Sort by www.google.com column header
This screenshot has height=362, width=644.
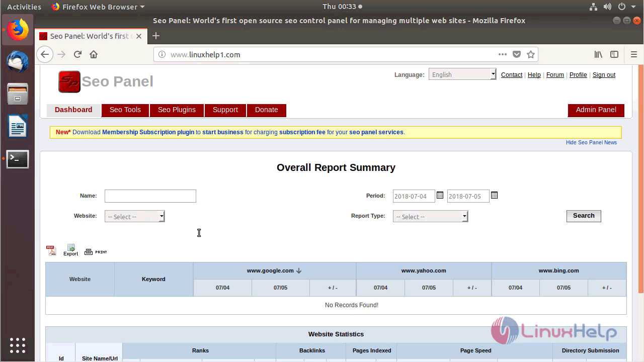click(x=274, y=270)
